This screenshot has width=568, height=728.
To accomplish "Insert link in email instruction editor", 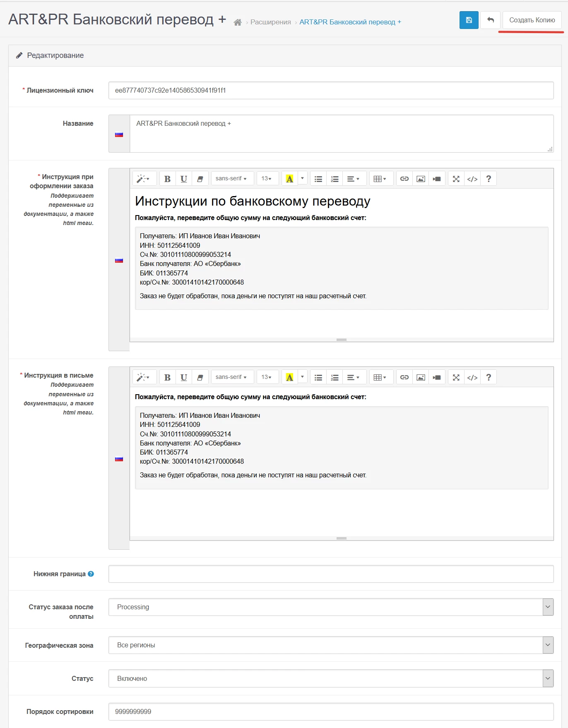I will tap(404, 377).
